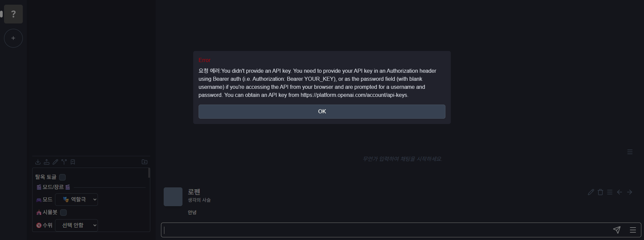Click the branch/split arrows icon in sidebar toolbar
Screen dimensions: 644x240
(64, 162)
